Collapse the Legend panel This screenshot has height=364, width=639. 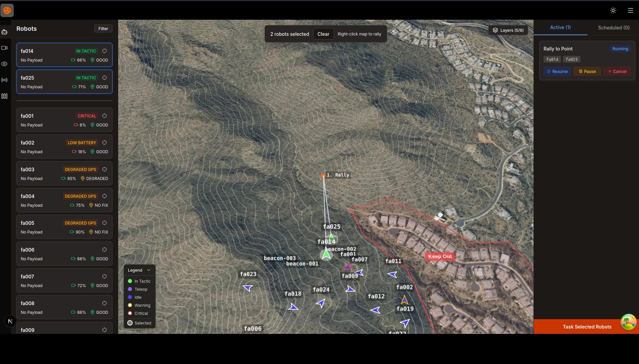(149, 270)
